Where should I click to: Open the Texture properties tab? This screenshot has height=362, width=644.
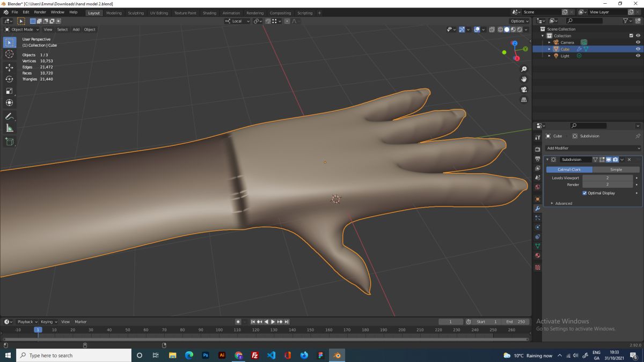pos(538,267)
